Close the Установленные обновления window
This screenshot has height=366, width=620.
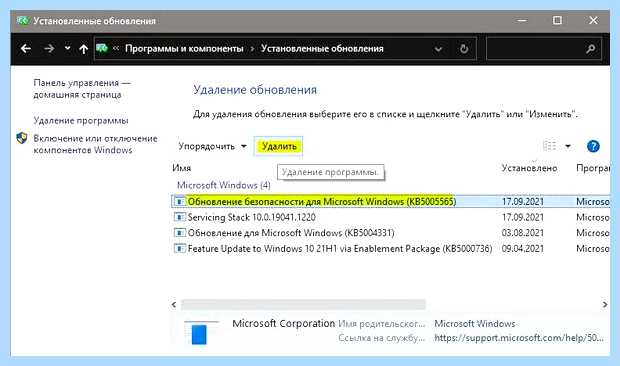593,20
